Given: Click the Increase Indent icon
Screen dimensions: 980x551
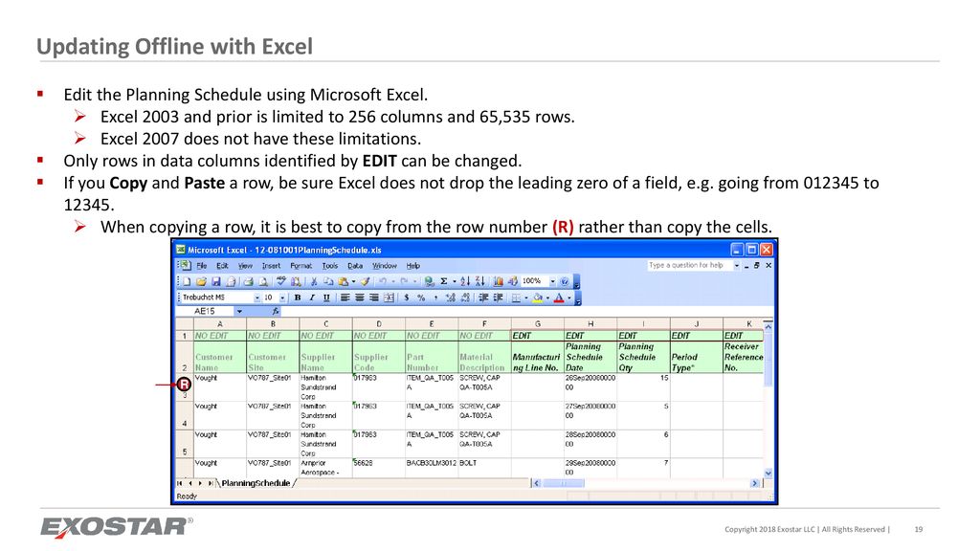Looking at the screenshot, I should [498, 298].
